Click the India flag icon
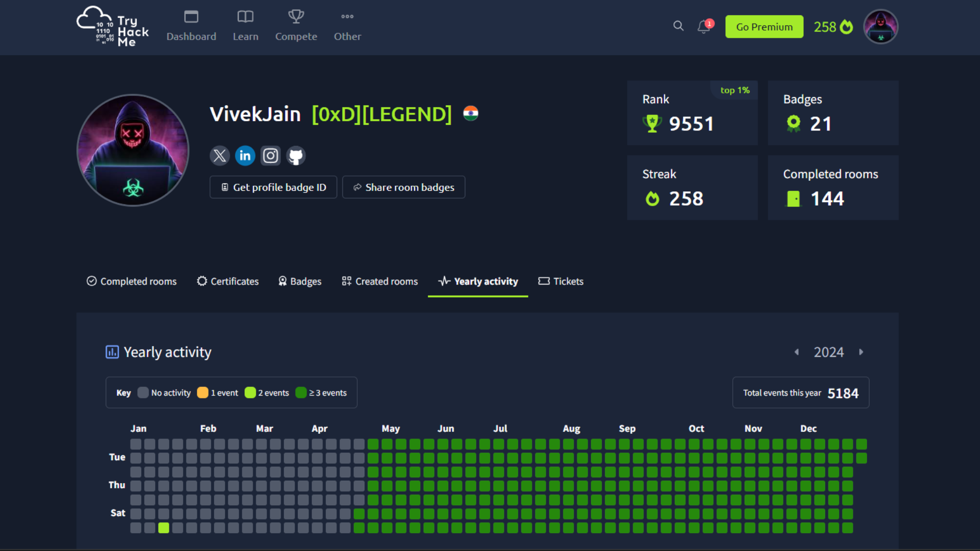980x551 pixels. click(471, 113)
